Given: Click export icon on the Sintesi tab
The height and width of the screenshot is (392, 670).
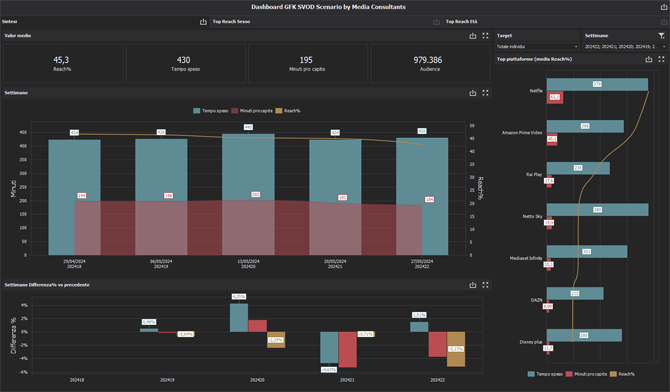Looking at the screenshot, I should (203, 22).
